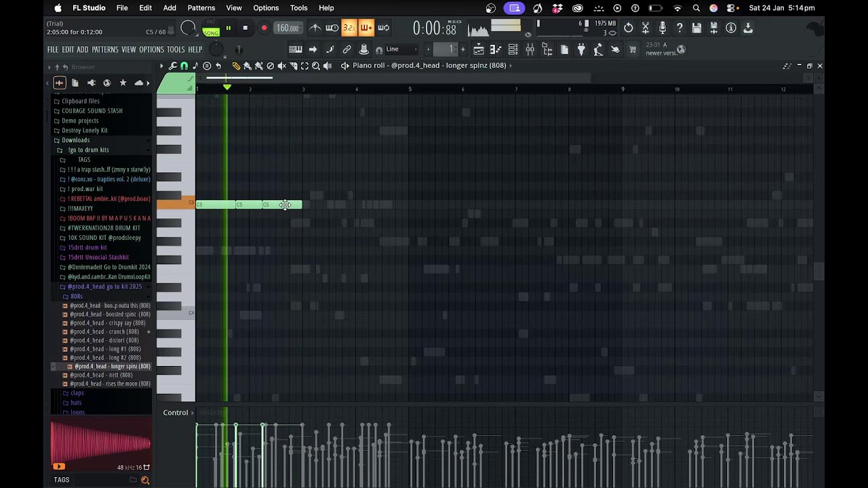868x488 pixels.
Task: Select the Draw pencil tool in piano roll
Action: pyautogui.click(x=236, y=66)
